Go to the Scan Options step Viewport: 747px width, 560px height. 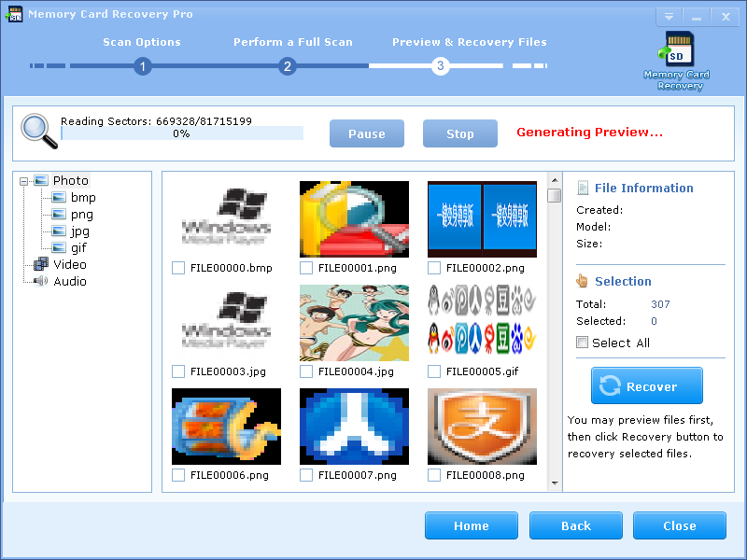click(142, 42)
